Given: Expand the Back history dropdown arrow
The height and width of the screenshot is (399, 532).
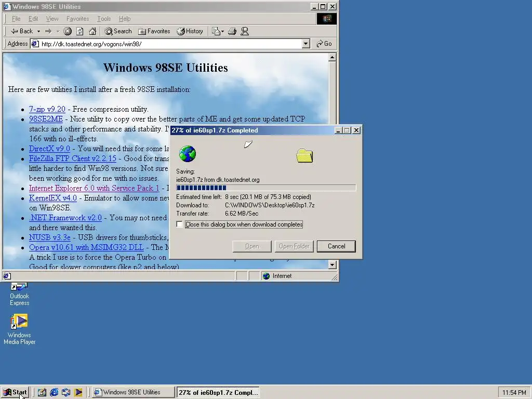Looking at the screenshot, I should pos(38,31).
